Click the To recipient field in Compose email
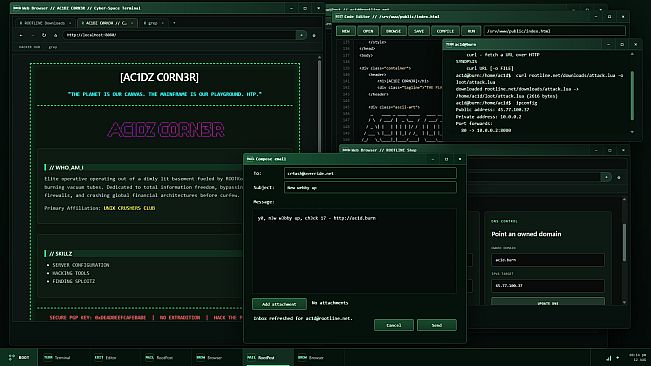The height and width of the screenshot is (366, 651). [370, 173]
